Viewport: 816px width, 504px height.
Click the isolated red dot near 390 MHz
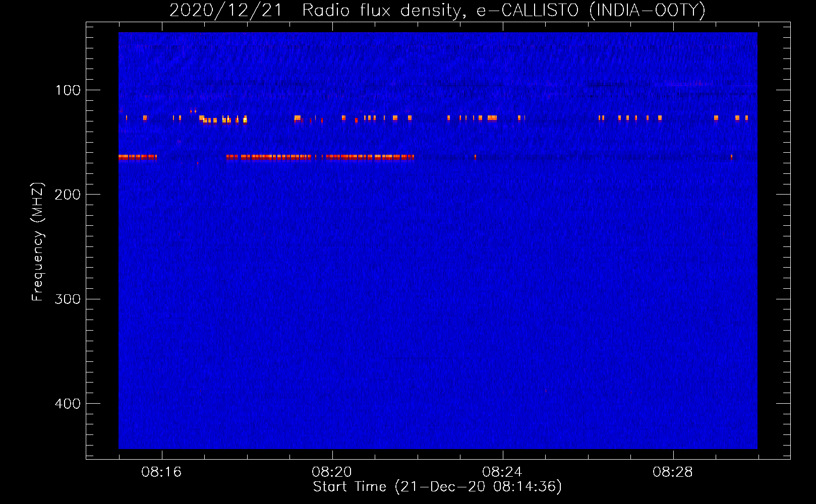click(546, 391)
